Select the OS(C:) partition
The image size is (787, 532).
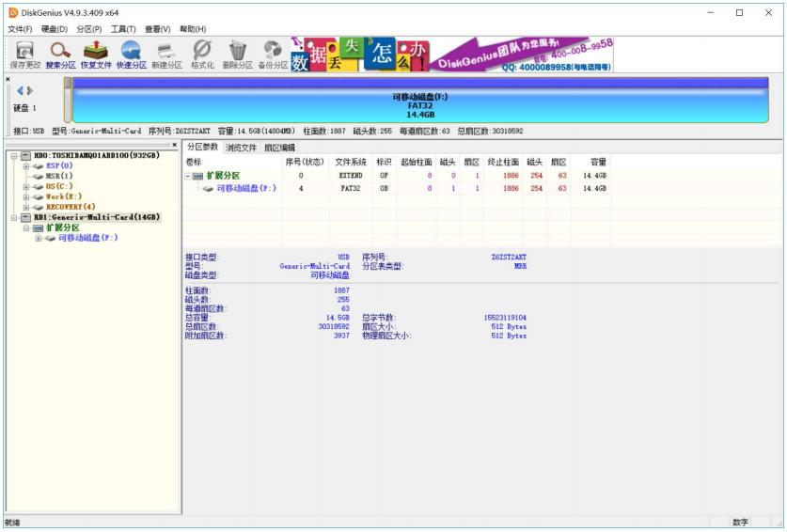point(59,186)
